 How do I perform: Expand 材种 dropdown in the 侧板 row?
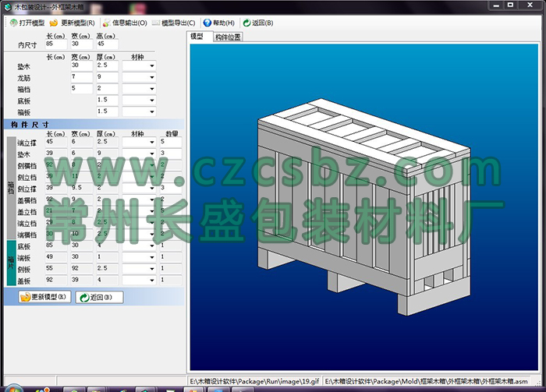coord(152,269)
